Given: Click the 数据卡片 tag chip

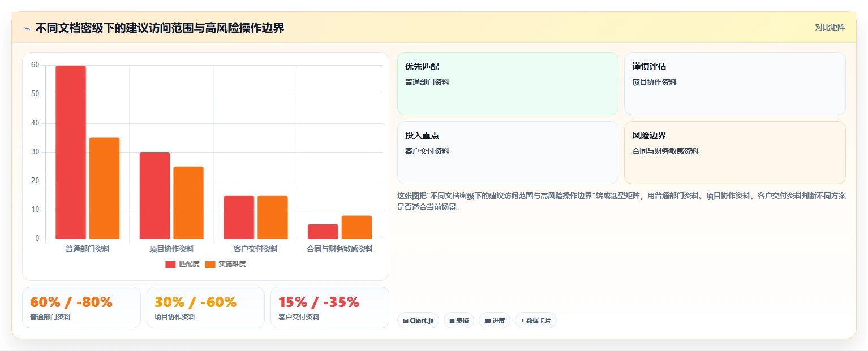Looking at the screenshot, I should click(536, 320).
